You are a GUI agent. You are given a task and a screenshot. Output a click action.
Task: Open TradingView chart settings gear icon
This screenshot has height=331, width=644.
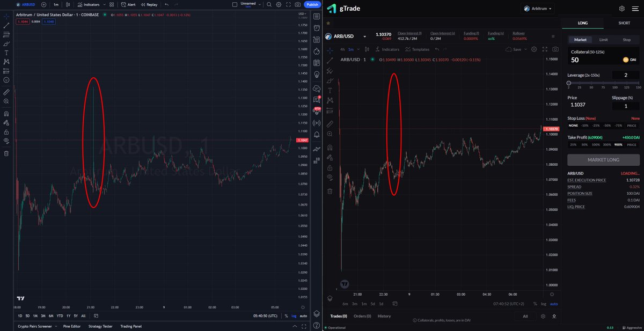click(x=279, y=4)
